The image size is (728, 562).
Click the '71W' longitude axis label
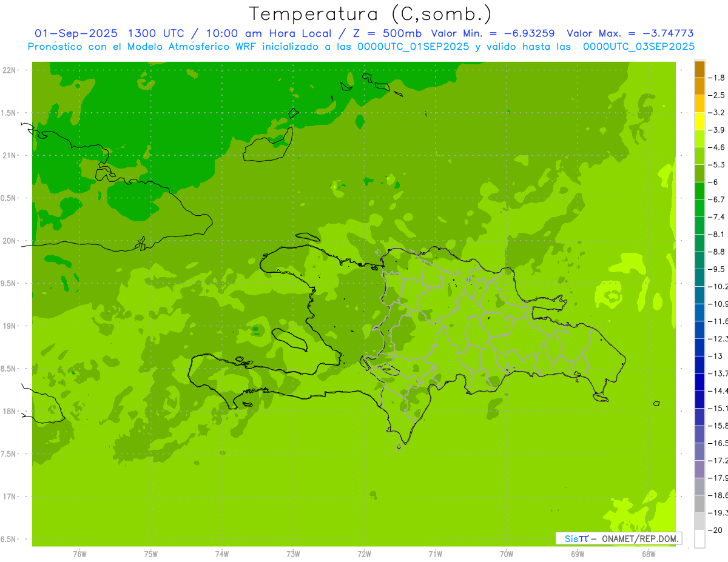(435, 554)
